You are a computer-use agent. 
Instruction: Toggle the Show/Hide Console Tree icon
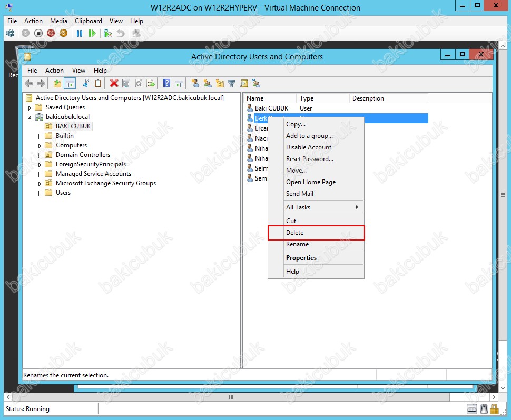[x=70, y=84]
